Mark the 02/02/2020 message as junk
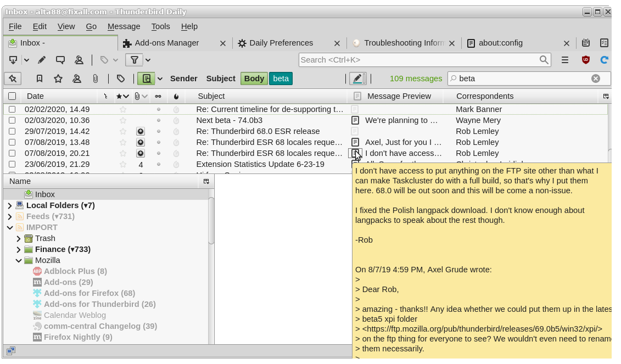This screenshot has height=364, width=621. 176,109
